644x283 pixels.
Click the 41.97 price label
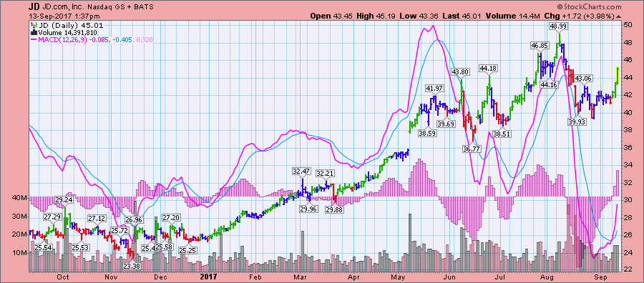click(x=434, y=88)
